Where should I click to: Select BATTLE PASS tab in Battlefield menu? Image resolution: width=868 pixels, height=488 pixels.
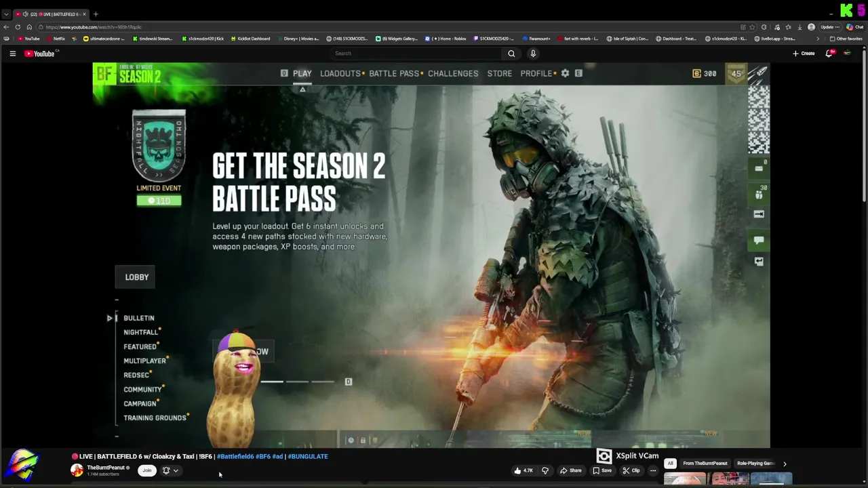[x=394, y=73]
